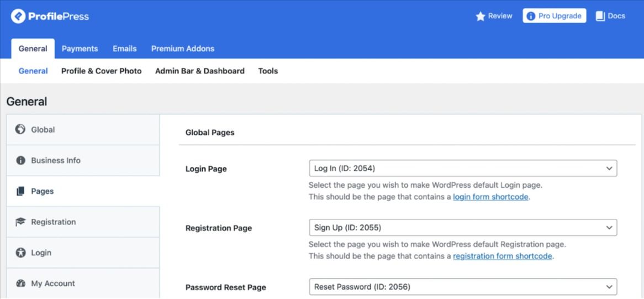Click the Business Info icon

point(20,160)
